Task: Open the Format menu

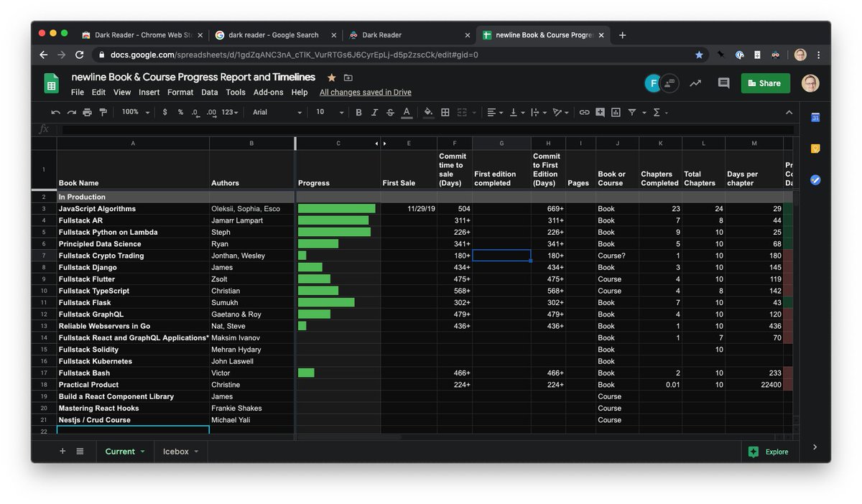Action: pyautogui.click(x=180, y=92)
